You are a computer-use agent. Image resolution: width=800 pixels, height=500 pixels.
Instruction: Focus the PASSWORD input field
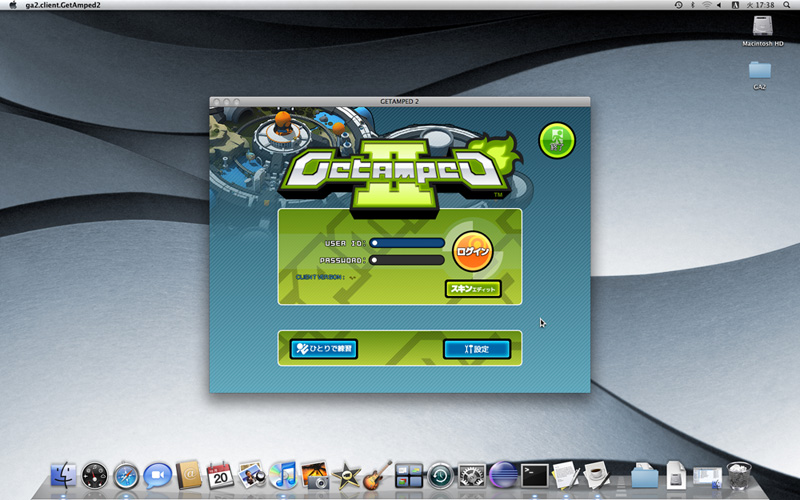407,260
